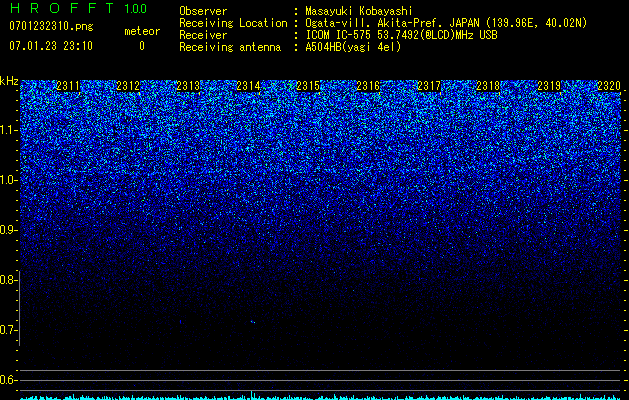Click the bright cyan echo spot near 0.7 kHz
Screen dimensions: 629x400
[x=253, y=322]
